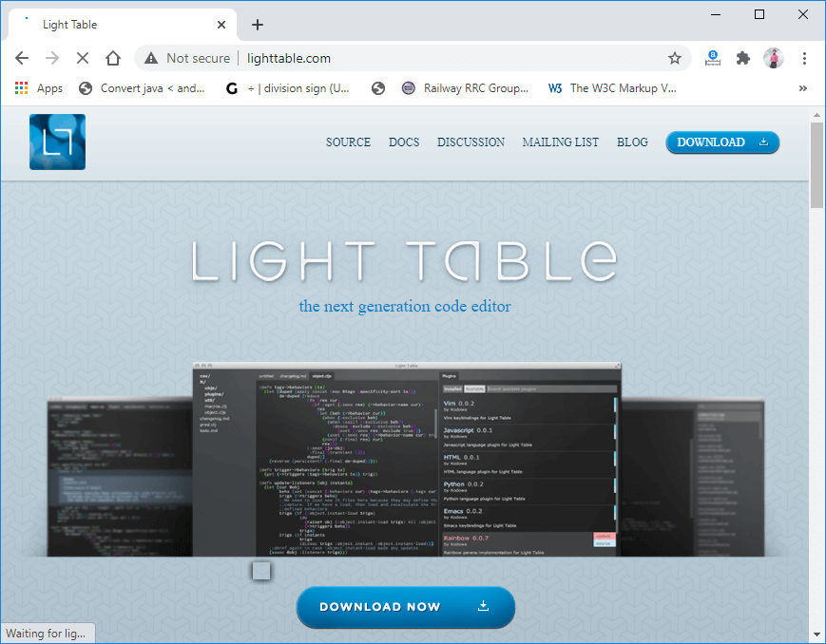This screenshot has height=644, width=826.
Task: Open the Extensions puzzle piece icon
Action: pyautogui.click(x=742, y=58)
